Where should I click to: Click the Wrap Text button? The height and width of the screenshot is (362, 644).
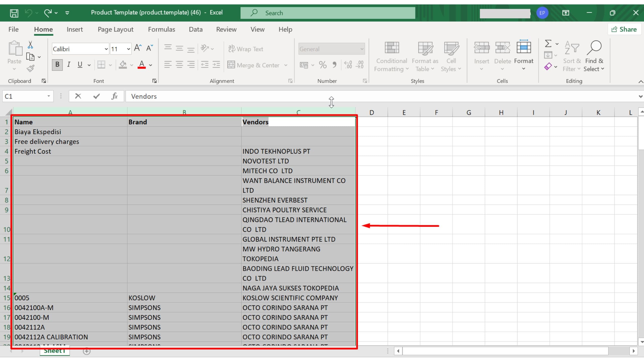point(246,49)
